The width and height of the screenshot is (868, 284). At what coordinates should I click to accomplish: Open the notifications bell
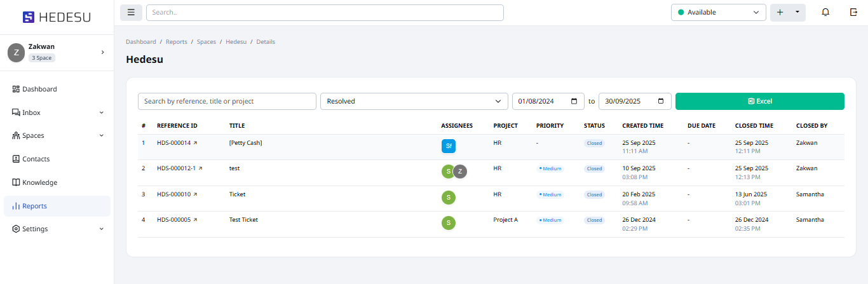click(x=825, y=13)
